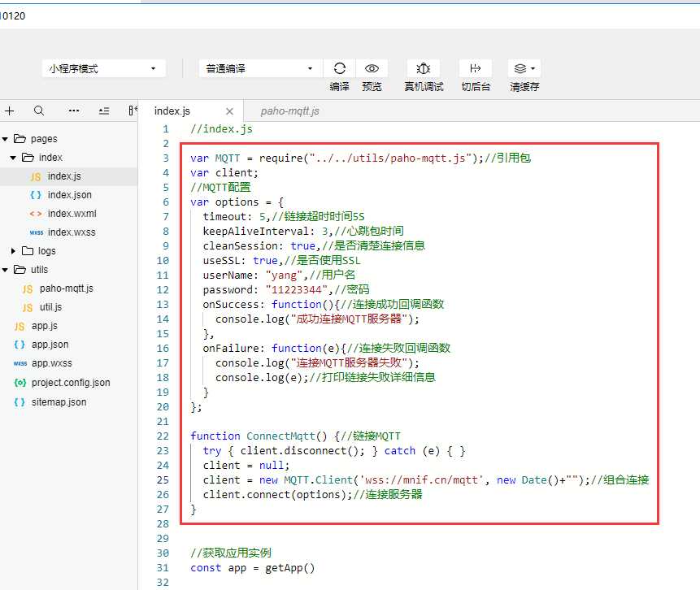The height and width of the screenshot is (590, 700).
Task: Open the more options ellipsis icon
Action: [x=74, y=111]
